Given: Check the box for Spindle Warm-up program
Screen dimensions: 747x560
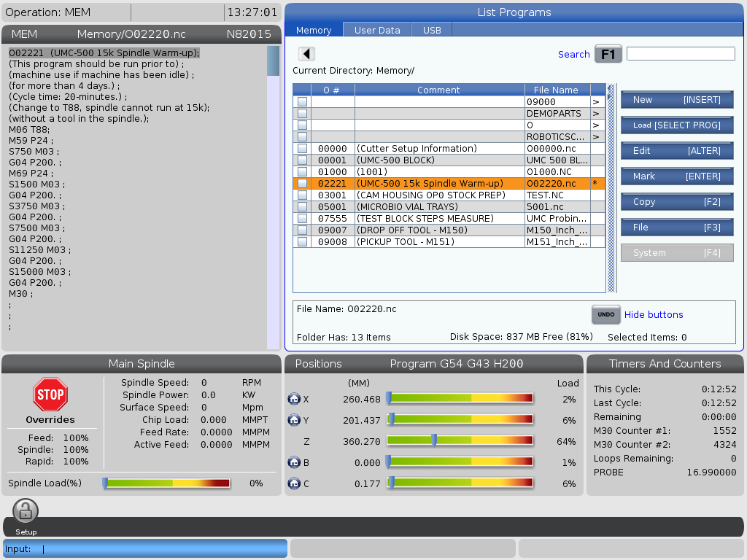Looking at the screenshot, I should [x=302, y=183].
